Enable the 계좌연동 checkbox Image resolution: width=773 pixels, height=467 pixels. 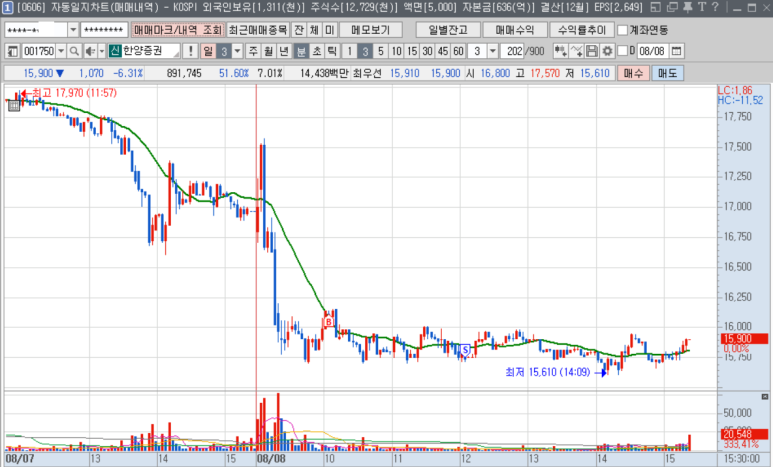pyautogui.click(x=623, y=30)
